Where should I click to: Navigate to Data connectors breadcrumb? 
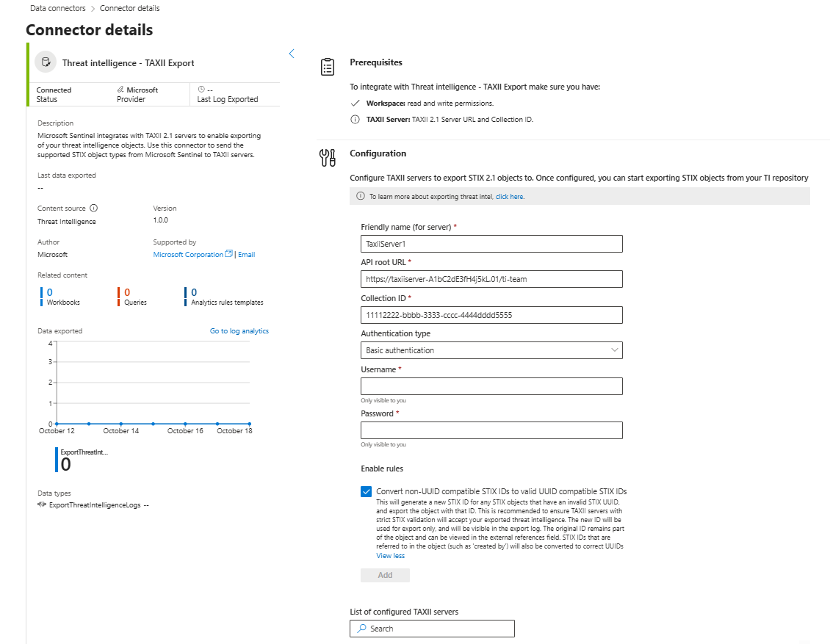(x=58, y=8)
